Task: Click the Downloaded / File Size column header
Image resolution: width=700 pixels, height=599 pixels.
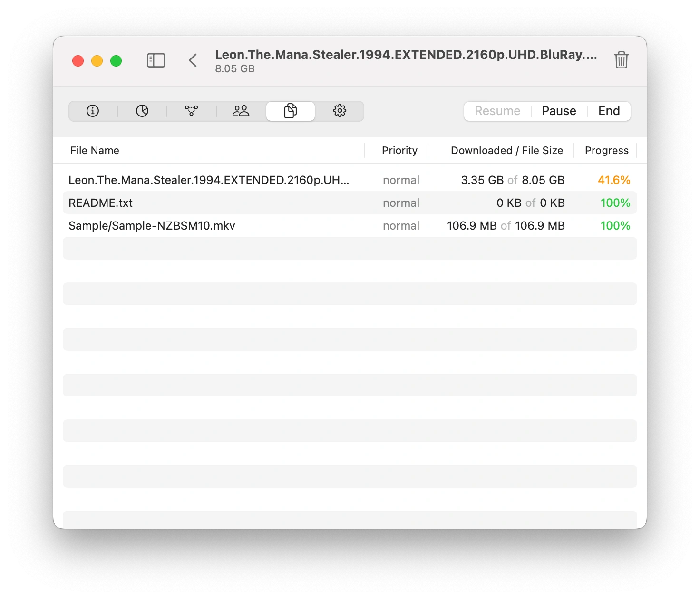Action: (506, 151)
